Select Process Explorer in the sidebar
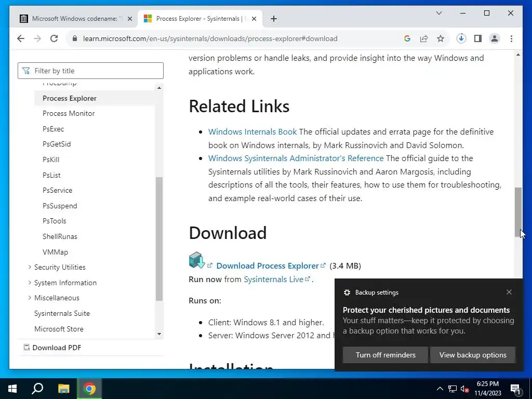 70,98
